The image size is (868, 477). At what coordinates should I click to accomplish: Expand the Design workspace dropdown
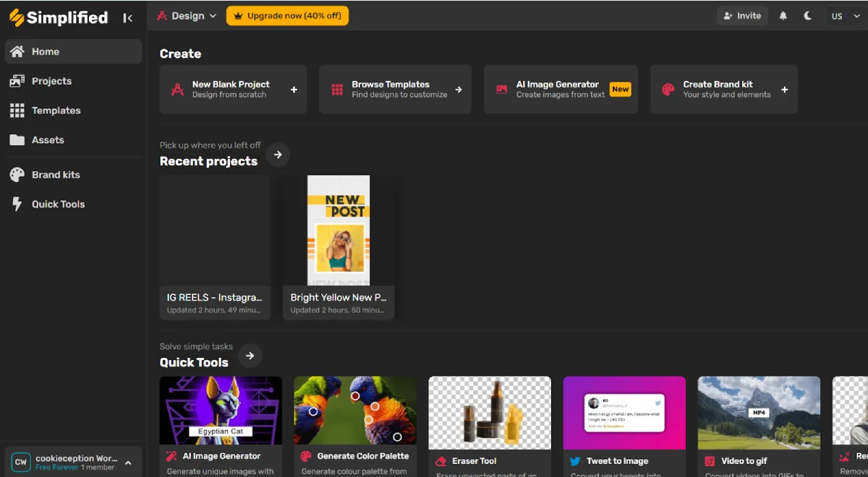click(187, 16)
